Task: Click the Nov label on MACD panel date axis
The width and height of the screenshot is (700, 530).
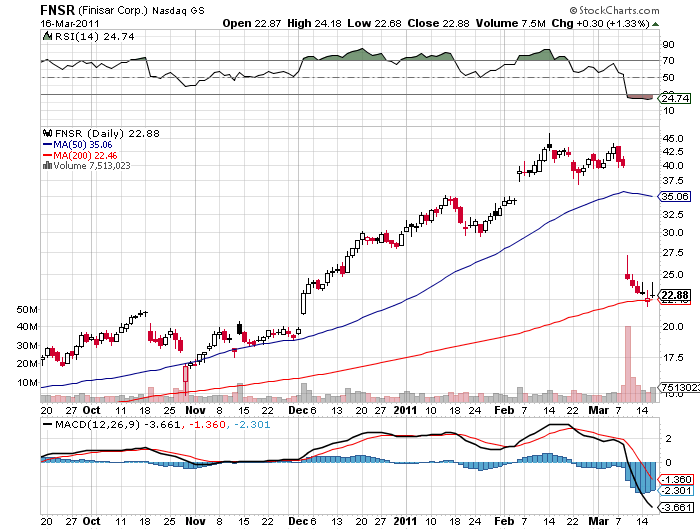Action: pos(195,521)
